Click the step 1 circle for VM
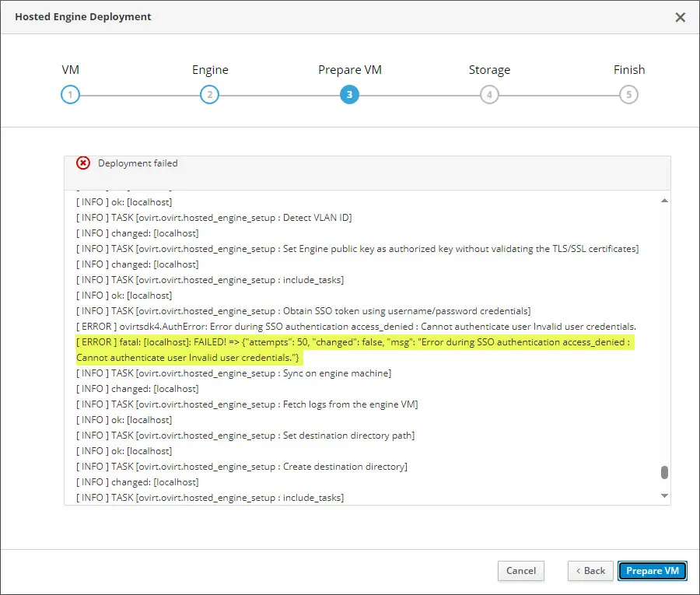This screenshot has width=700, height=595. pyautogui.click(x=70, y=96)
